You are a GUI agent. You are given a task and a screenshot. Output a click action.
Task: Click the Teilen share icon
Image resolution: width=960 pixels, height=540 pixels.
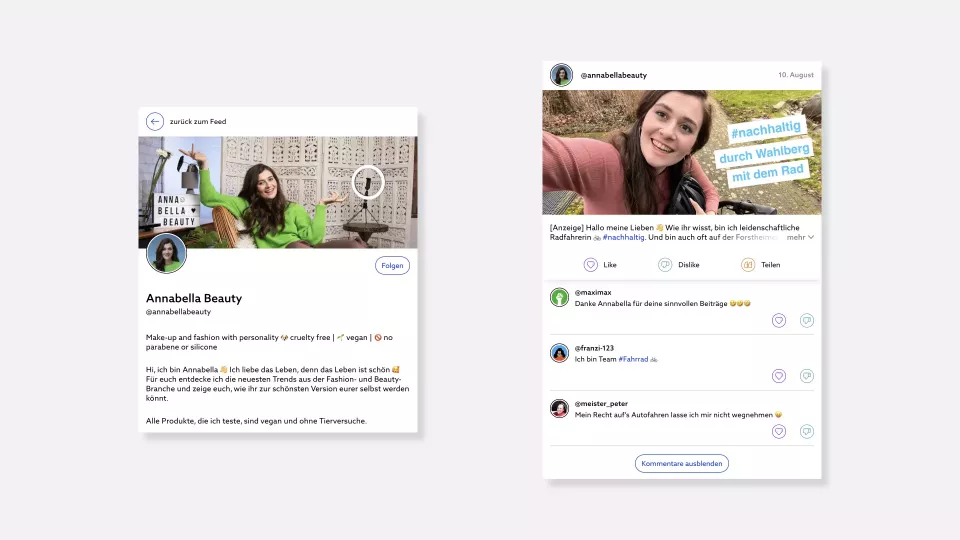click(748, 265)
